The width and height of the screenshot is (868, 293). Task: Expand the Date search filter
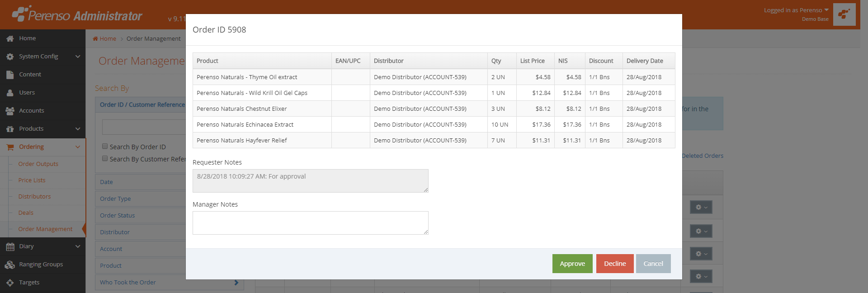(x=141, y=182)
